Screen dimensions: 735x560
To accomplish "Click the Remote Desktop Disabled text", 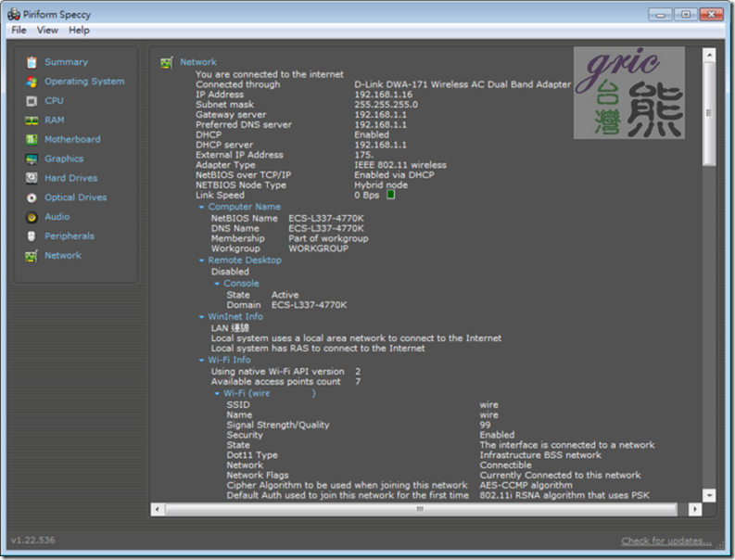I will point(230,272).
